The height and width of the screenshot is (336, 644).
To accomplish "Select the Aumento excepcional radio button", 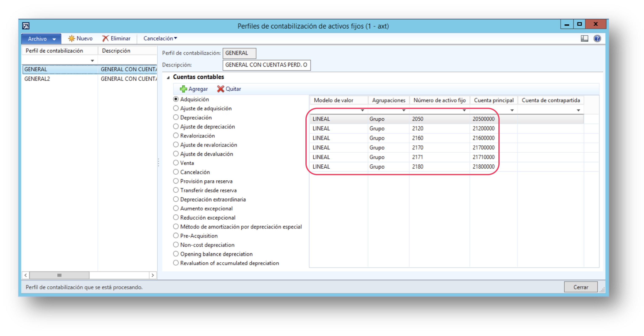I will (176, 208).
